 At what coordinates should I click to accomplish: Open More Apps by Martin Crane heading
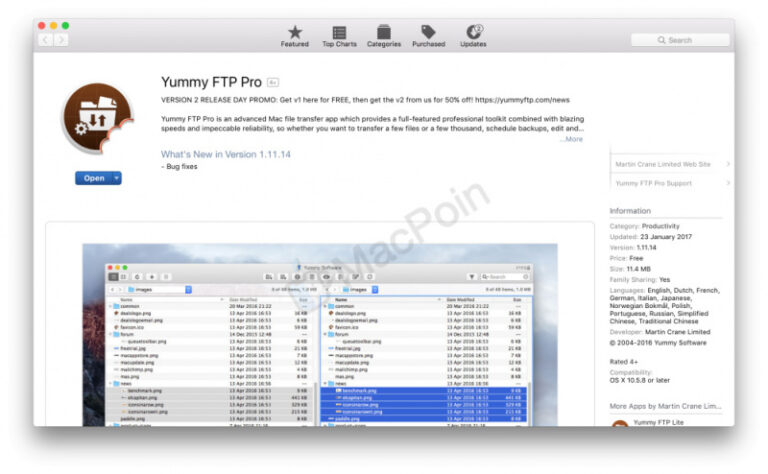[x=665, y=406]
